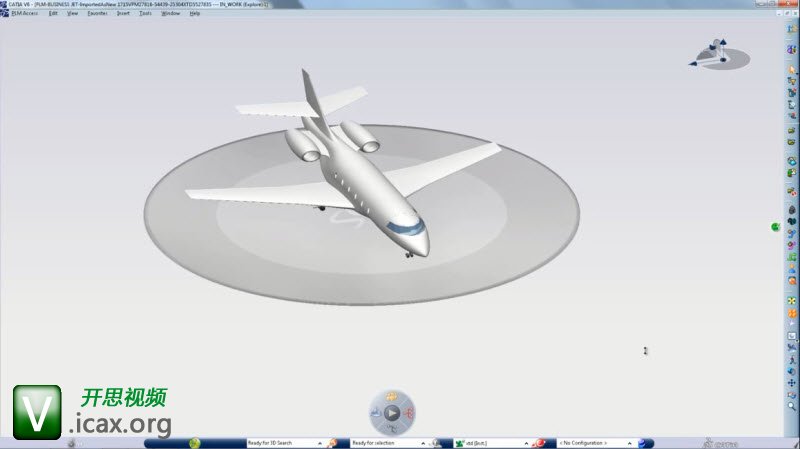This screenshot has width=800, height=449.
Task: Click the red sphere icon in bottom bar
Action: pyautogui.click(x=539, y=443)
